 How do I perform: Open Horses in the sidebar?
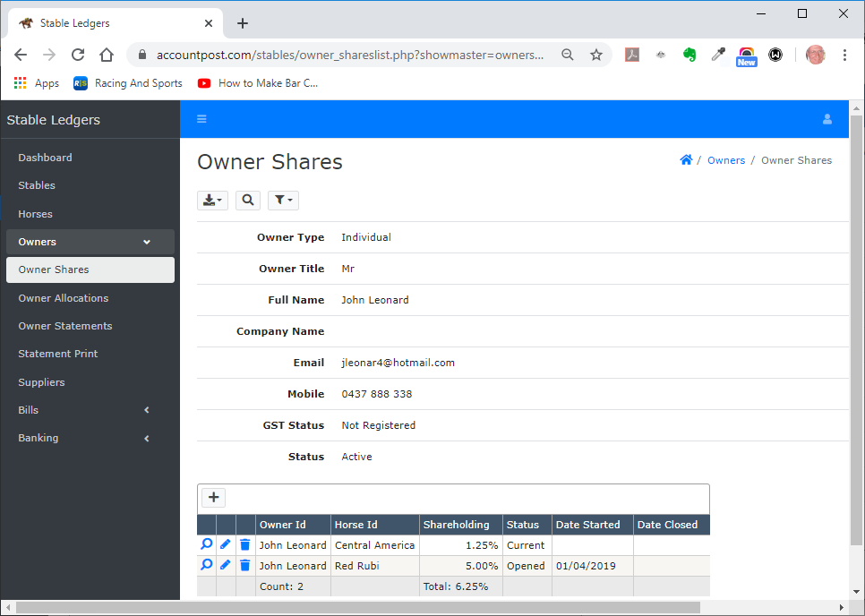pyautogui.click(x=90, y=214)
